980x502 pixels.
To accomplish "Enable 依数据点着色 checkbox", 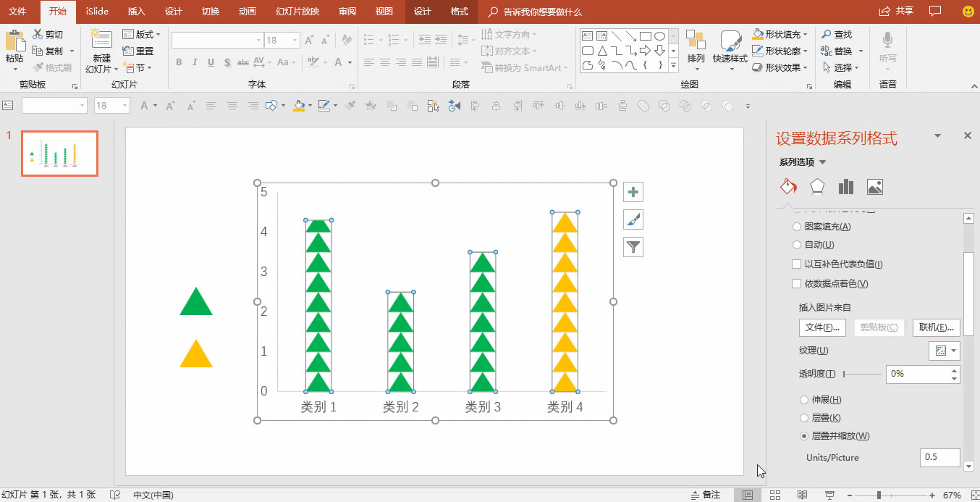I will pyautogui.click(x=797, y=284).
